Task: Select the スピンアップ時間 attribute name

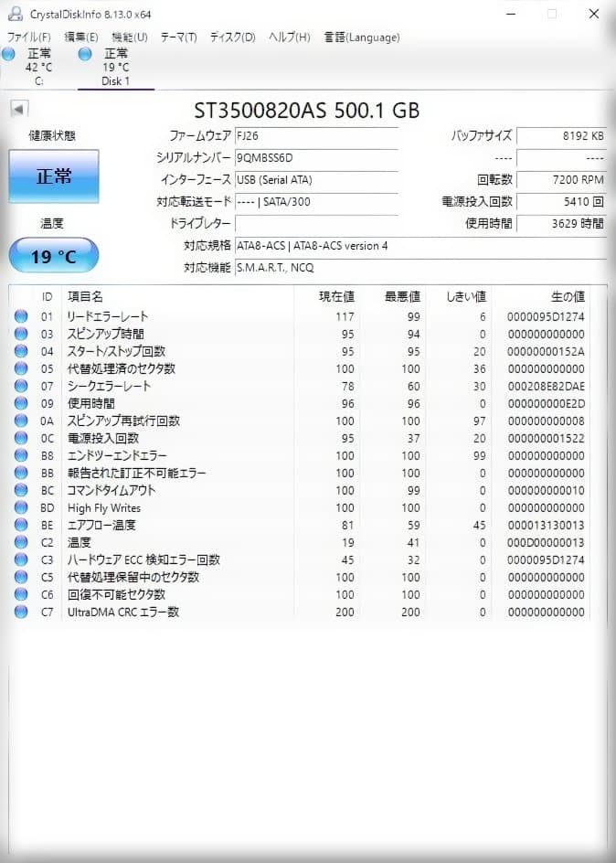Action: point(106,334)
